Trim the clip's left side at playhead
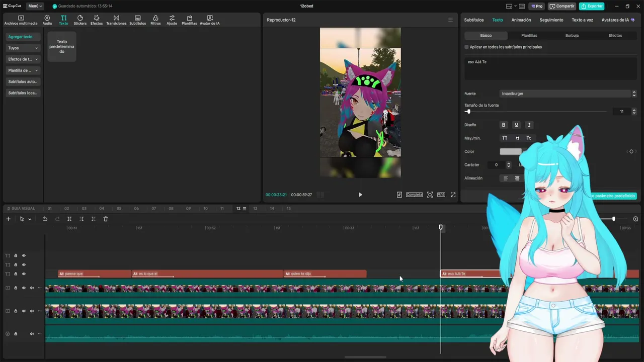The width and height of the screenshot is (644, 362). 82,219
